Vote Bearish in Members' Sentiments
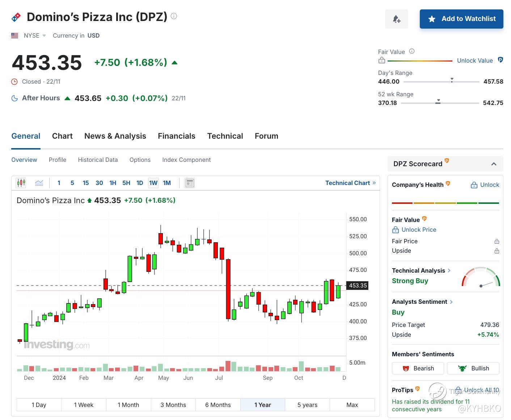Image resolution: width=511 pixels, height=420 pixels. click(x=418, y=368)
